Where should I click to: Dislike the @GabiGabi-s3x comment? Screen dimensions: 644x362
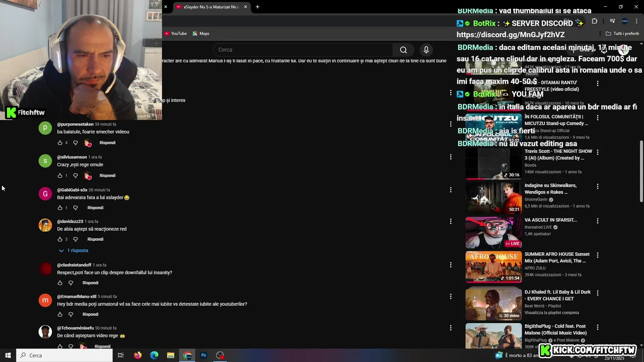(x=75, y=208)
